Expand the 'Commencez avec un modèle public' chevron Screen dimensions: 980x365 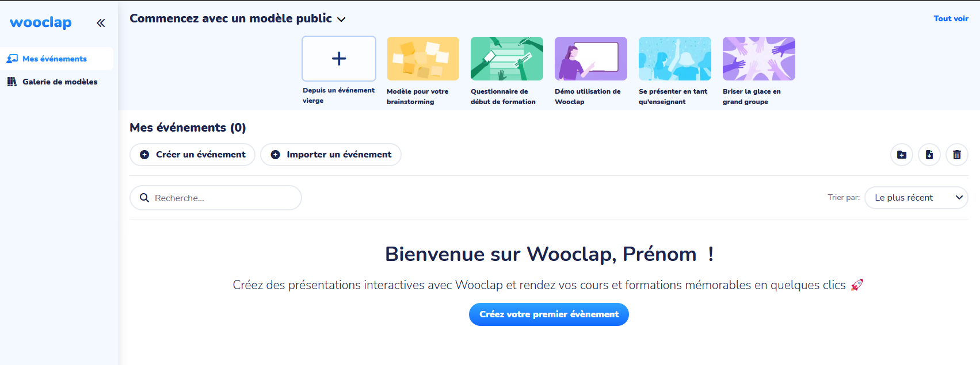[341, 20]
